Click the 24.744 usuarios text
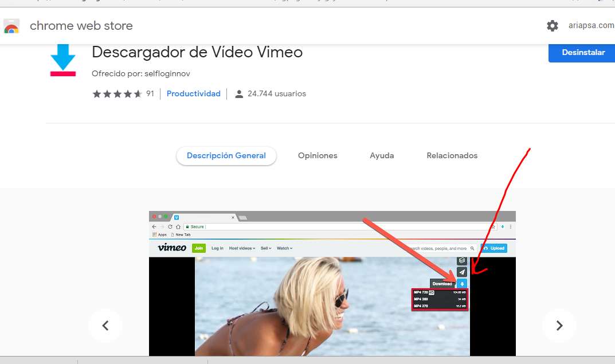This screenshot has width=615, height=364. pos(276,94)
